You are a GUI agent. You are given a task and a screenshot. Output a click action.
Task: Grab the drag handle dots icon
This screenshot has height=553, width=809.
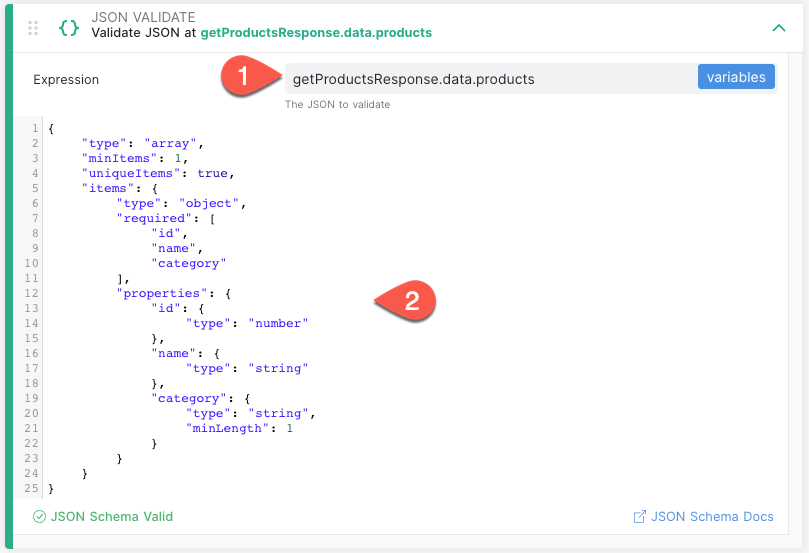pyautogui.click(x=33, y=28)
